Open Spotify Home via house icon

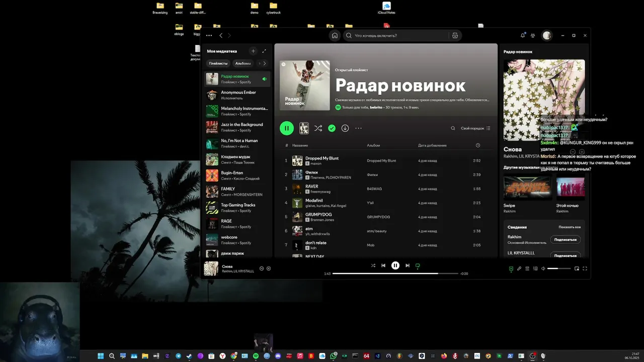tap(335, 36)
